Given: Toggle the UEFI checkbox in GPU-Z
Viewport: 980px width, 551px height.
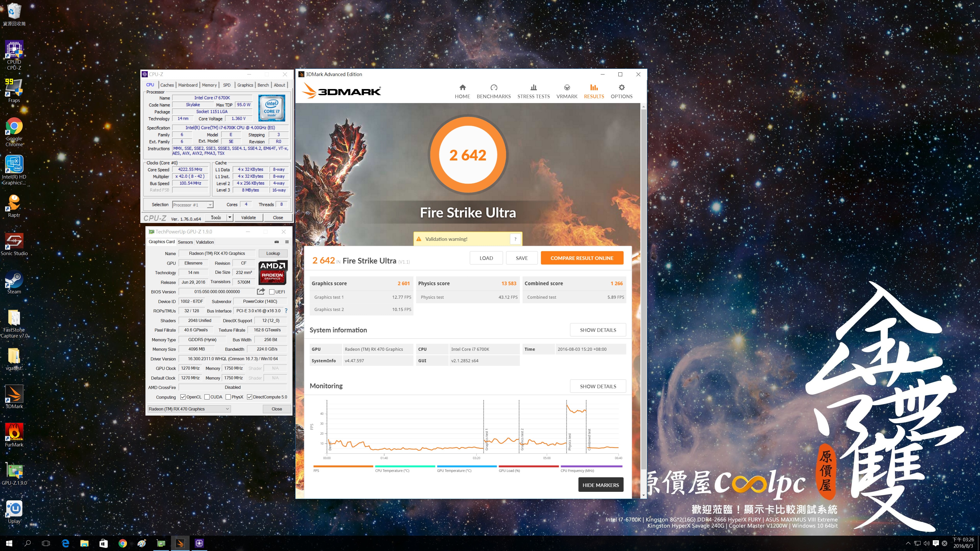Looking at the screenshot, I should pyautogui.click(x=272, y=292).
